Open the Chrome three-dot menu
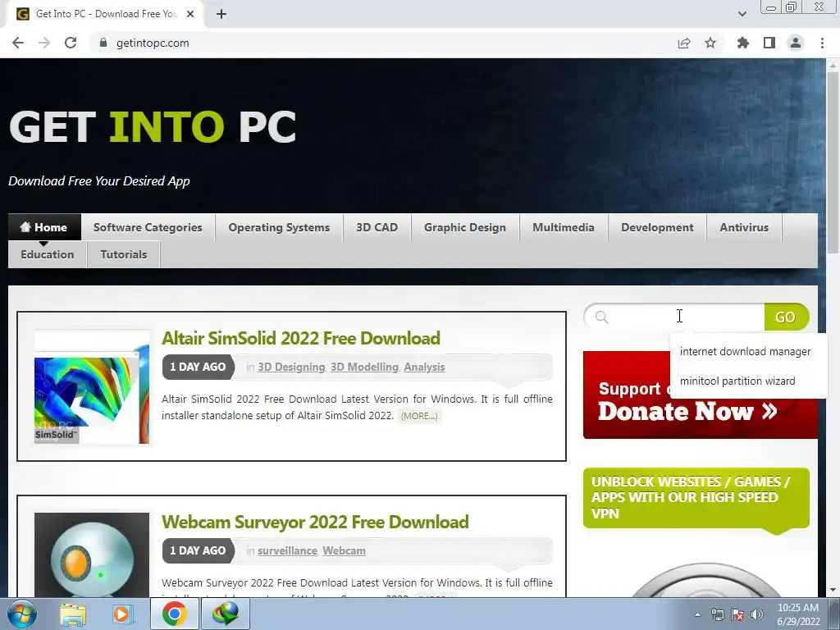 coord(822,43)
